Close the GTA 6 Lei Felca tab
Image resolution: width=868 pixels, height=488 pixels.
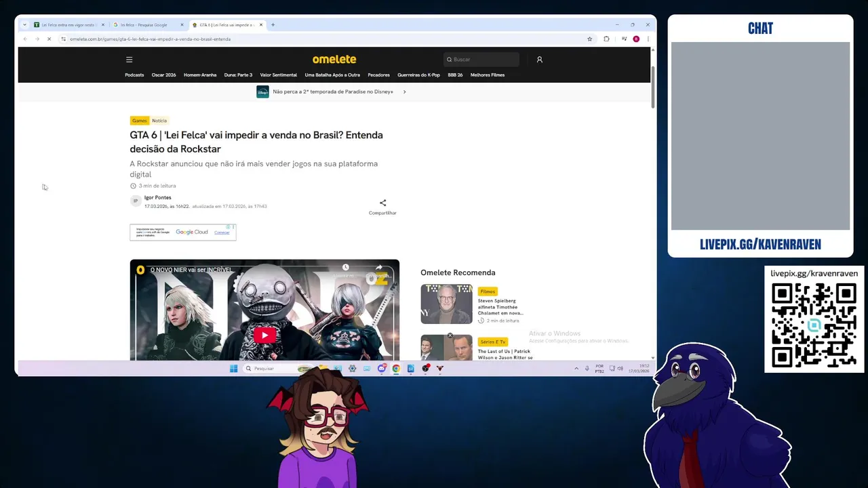tap(261, 25)
